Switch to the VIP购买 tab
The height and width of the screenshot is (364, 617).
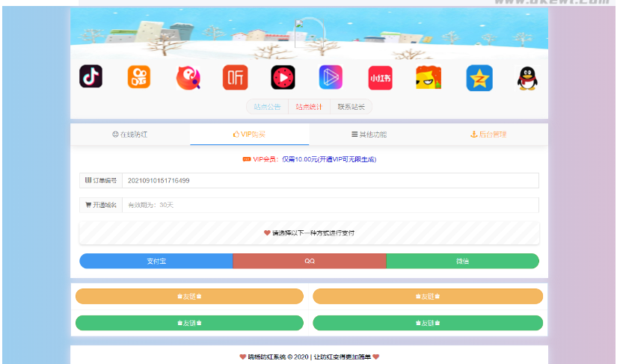(250, 135)
